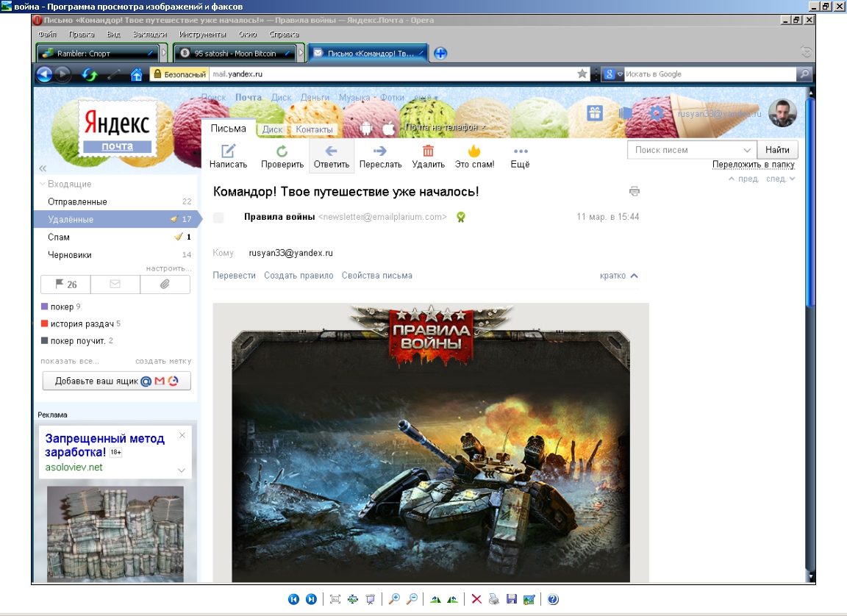Click Добавьте ваш ящик button
This screenshot has width=847, height=616.
[116, 381]
